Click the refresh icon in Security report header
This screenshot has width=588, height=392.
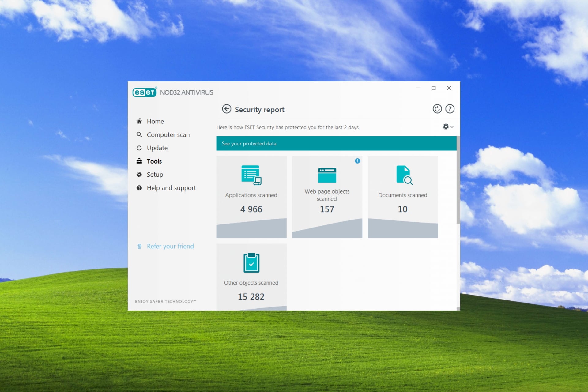pyautogui.click(x=437, y=109)
